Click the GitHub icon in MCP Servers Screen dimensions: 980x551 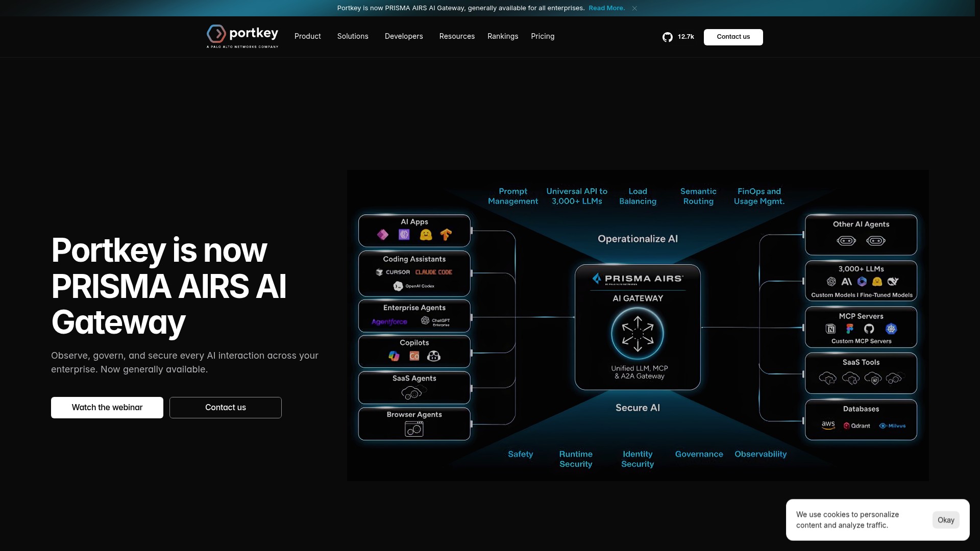pyautogui.click(x=869, y=329)
